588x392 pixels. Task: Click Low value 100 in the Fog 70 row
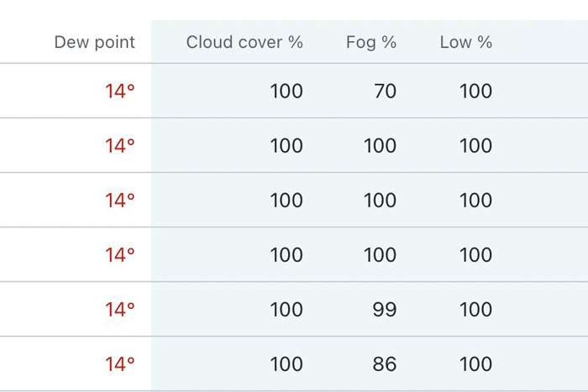pos(475,91)
